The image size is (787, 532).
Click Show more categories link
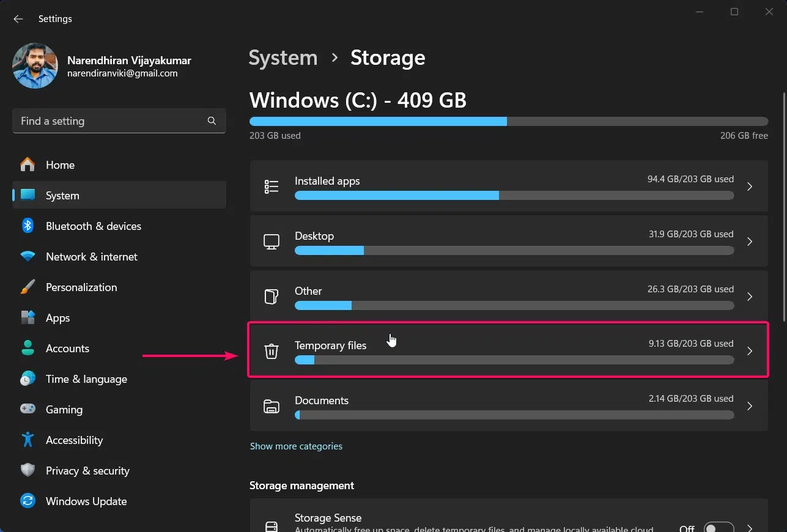coord(296,446)
